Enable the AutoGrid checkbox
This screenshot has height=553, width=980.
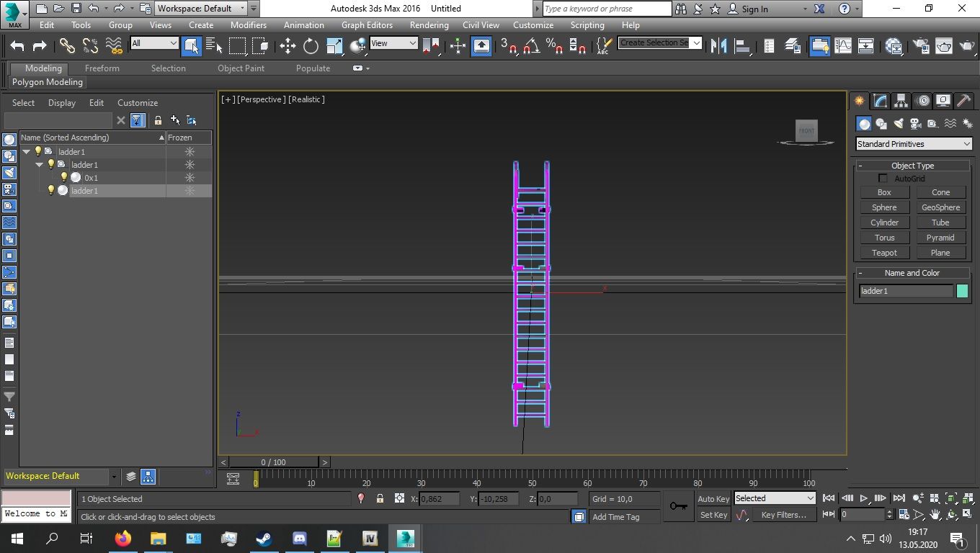tap(883, 179)
